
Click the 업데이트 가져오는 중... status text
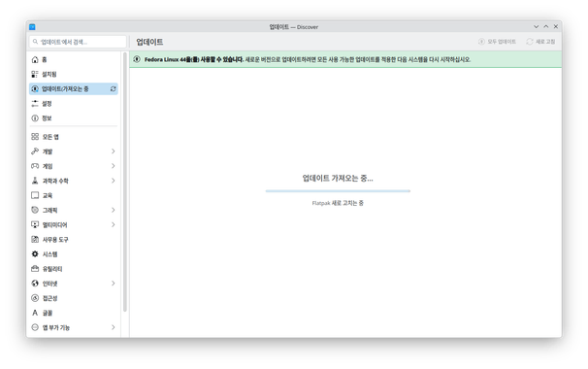338,179
